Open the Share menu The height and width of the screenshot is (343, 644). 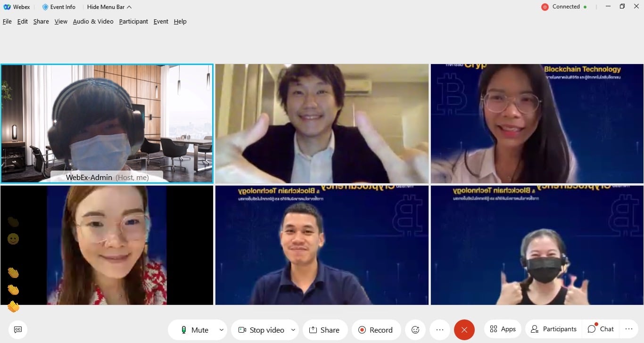click(41, 21)
